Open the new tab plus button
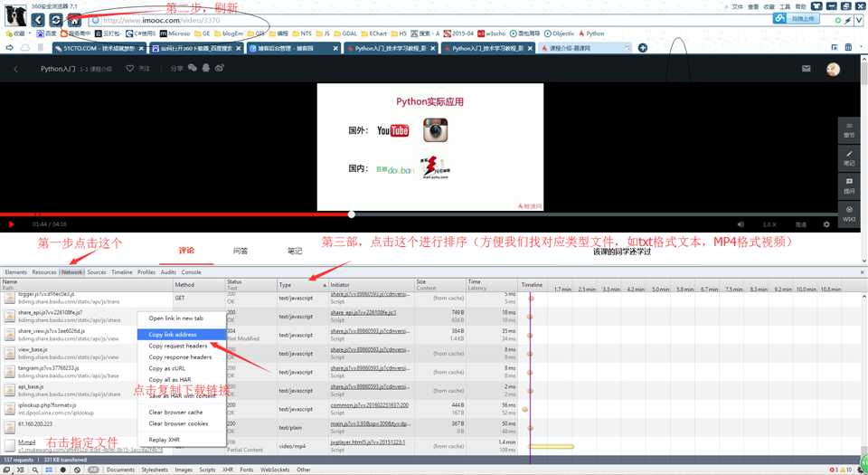Image resolution: width=868 pixels, height=475 pixels. click(x=643, y=48)
